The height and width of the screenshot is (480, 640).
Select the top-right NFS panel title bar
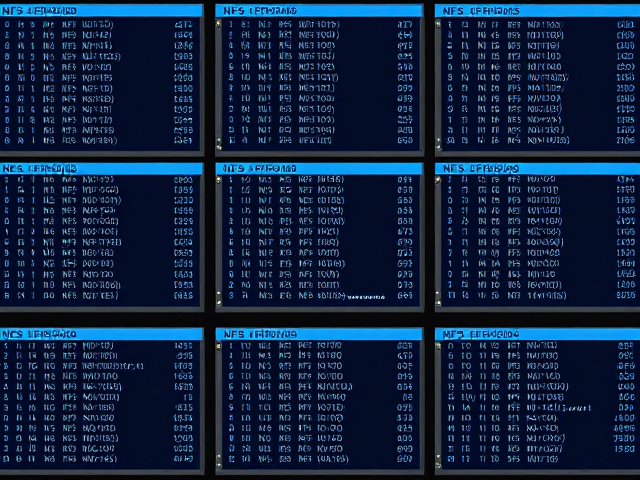pyautogui.click(x=537, y=11)
